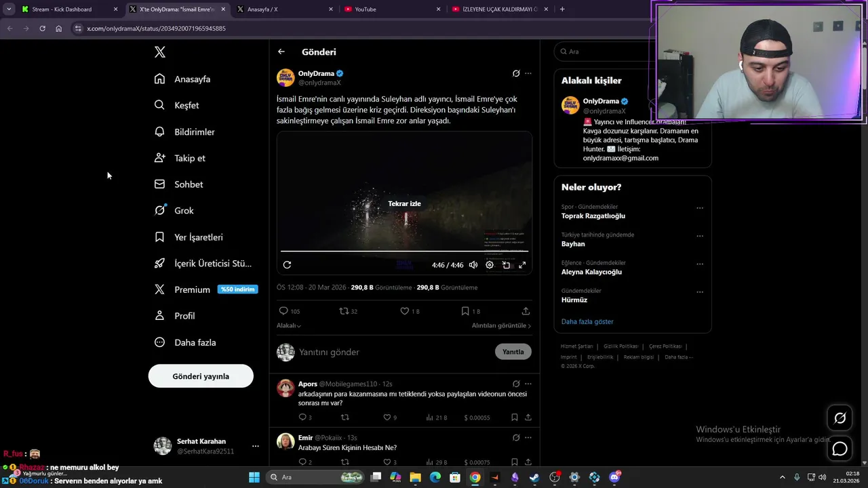
Task: Open options for Bayhan trend
Action: click(x=700, y=236)
